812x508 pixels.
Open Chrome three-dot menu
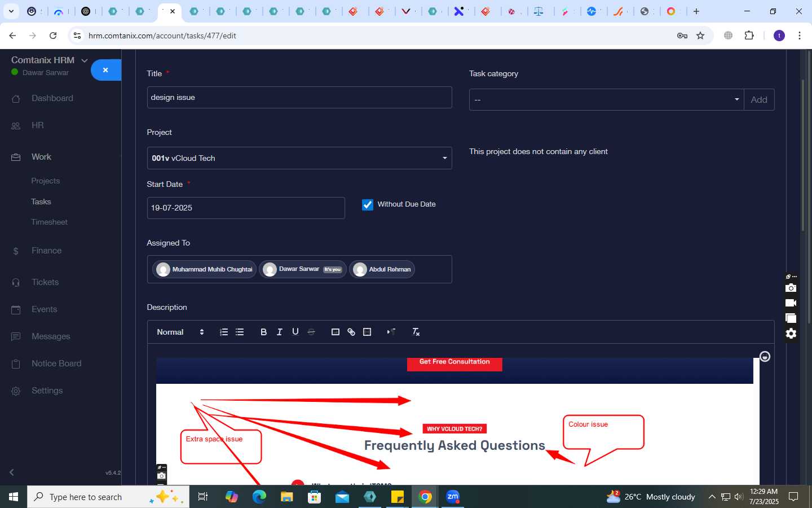[x=800, y=36]
